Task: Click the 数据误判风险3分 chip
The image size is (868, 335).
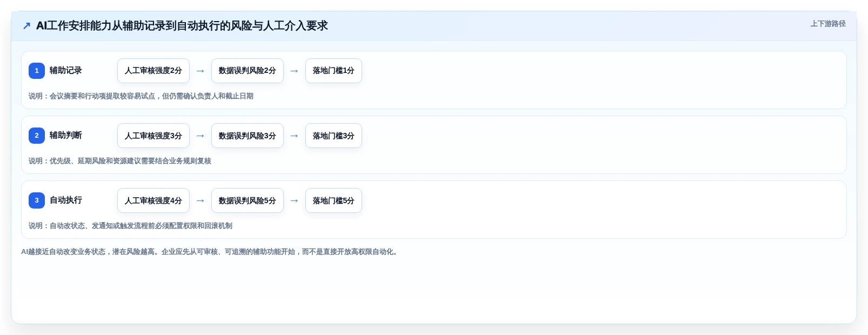Action: pos(248,136)
